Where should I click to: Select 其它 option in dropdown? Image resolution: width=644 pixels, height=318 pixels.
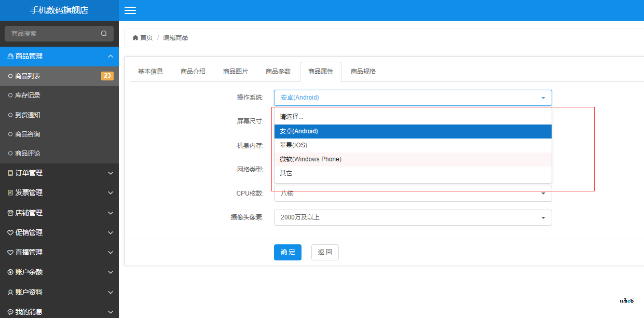point(413,173)
